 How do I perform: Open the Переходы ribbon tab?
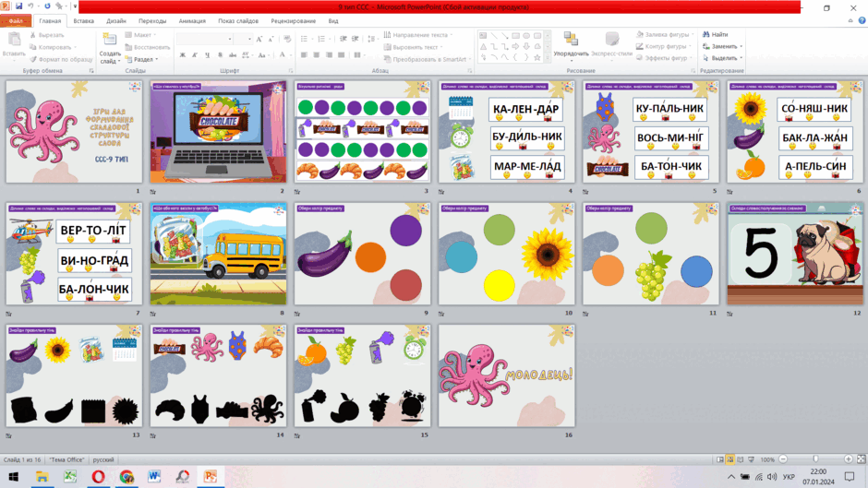click(x=152, y=21)
